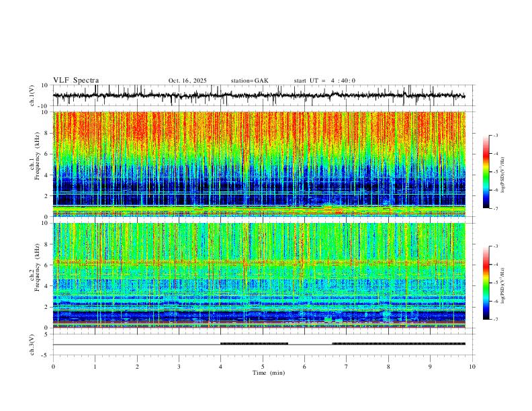The height and width of the screenshot is (411, 532).
Task: Click the '-3' value on ch.1 colorbar
Action: [x=495, y=135]
